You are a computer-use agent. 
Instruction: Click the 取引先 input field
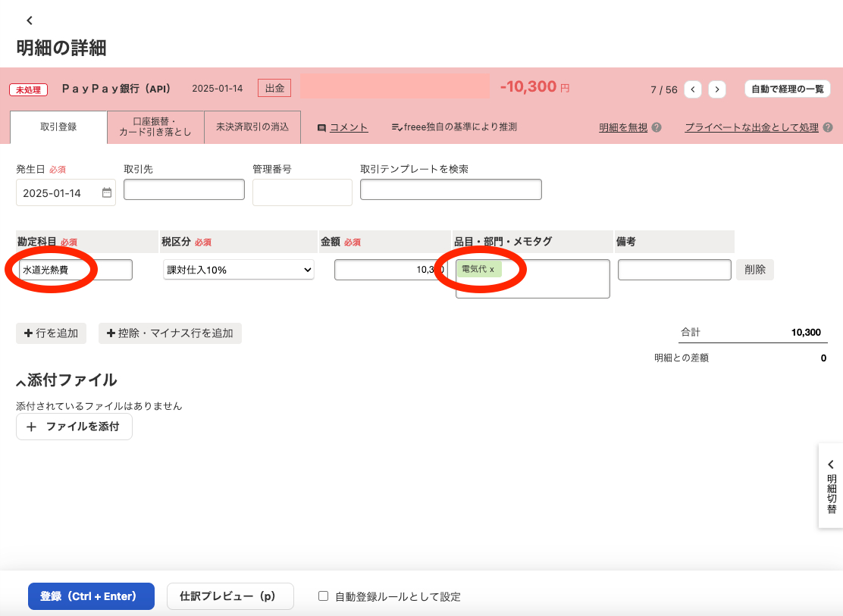click(x=183, y=189)
